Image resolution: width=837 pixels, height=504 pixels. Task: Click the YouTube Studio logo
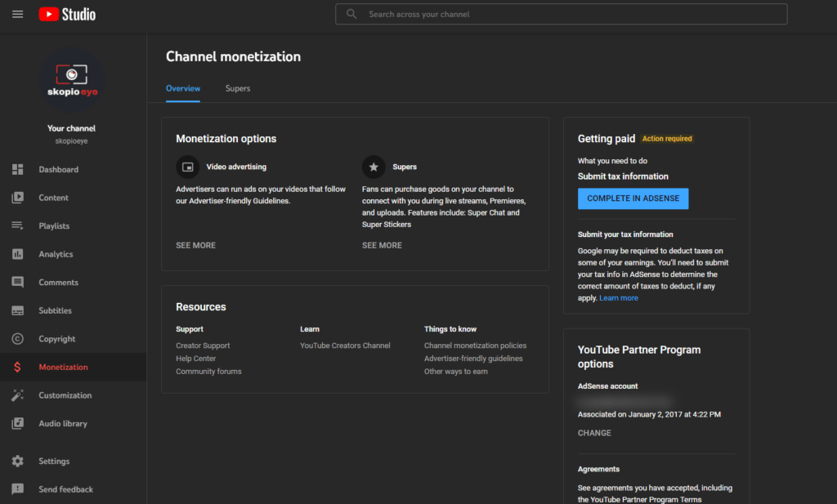click(67, 14)
